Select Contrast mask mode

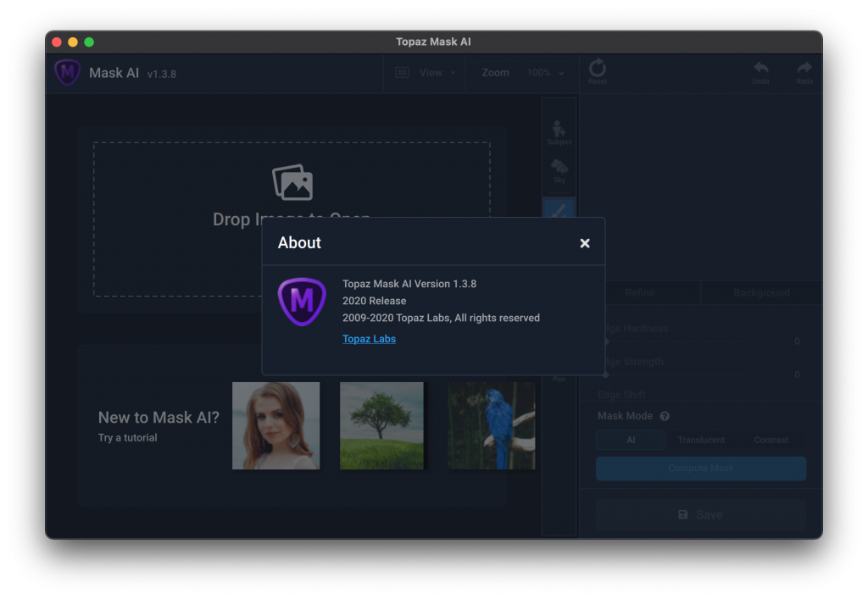coord(771,441)
